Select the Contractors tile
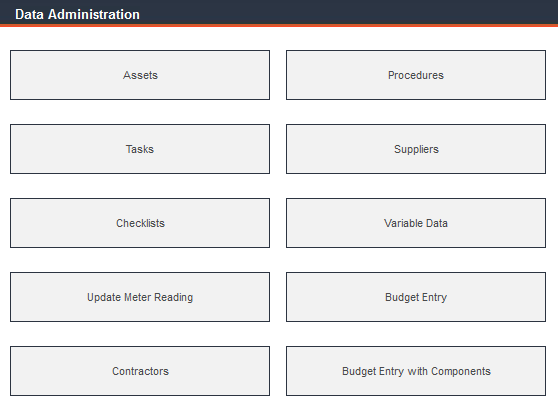Screen dimensions: 558x407 (x=140, y=371)
